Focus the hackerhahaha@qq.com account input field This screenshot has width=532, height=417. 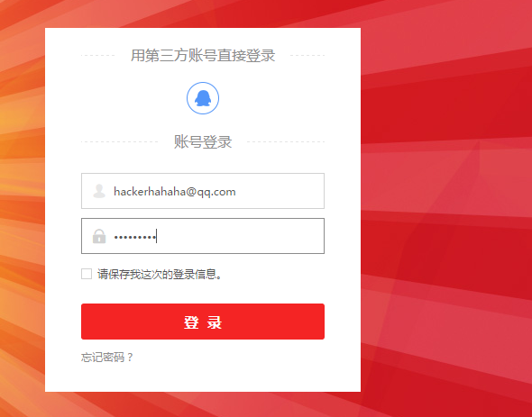click(203, 191)
